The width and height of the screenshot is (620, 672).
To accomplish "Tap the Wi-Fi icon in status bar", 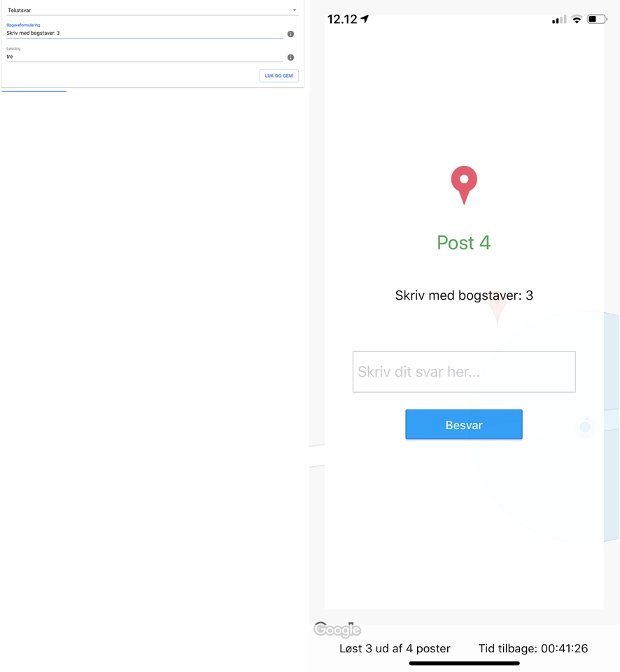I will [x=577, y=19].
